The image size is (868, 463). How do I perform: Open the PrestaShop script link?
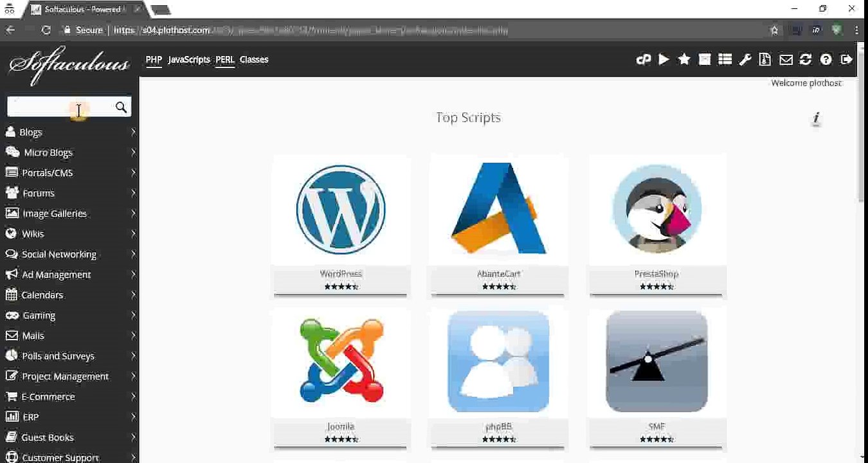point(656,274)
